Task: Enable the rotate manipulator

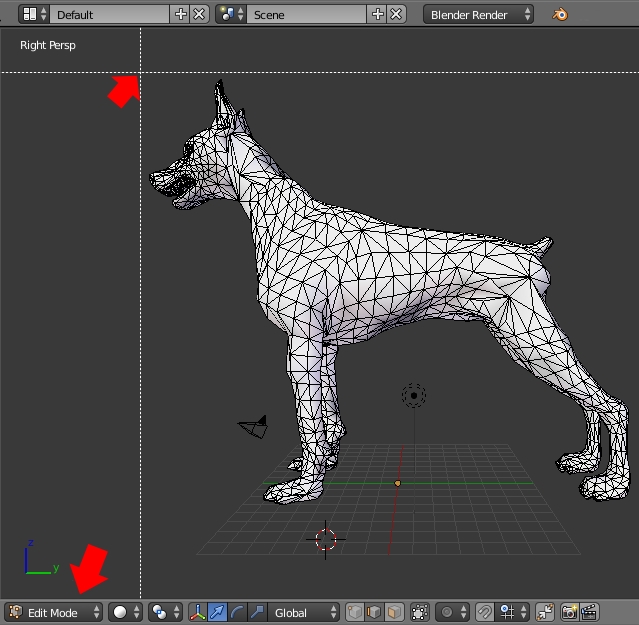Action: pyautogui.click(x=237, y=612)
